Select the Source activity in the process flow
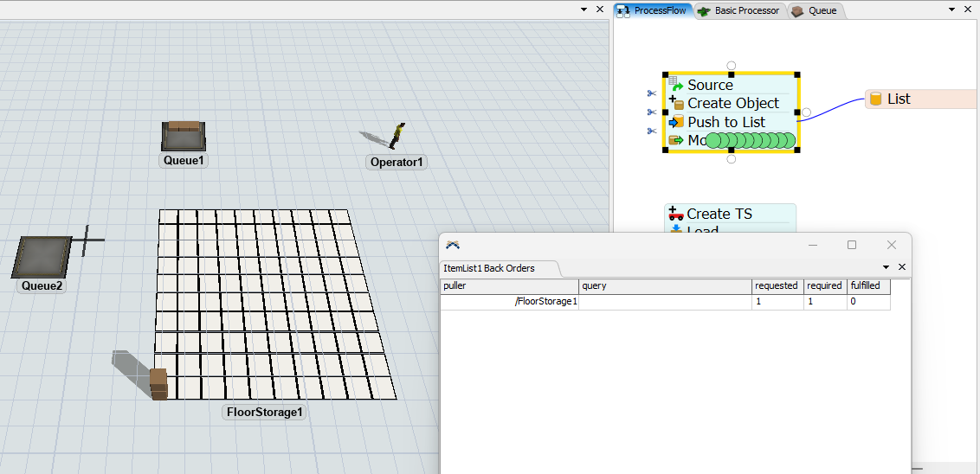The image size is (980, 474). 710,85
